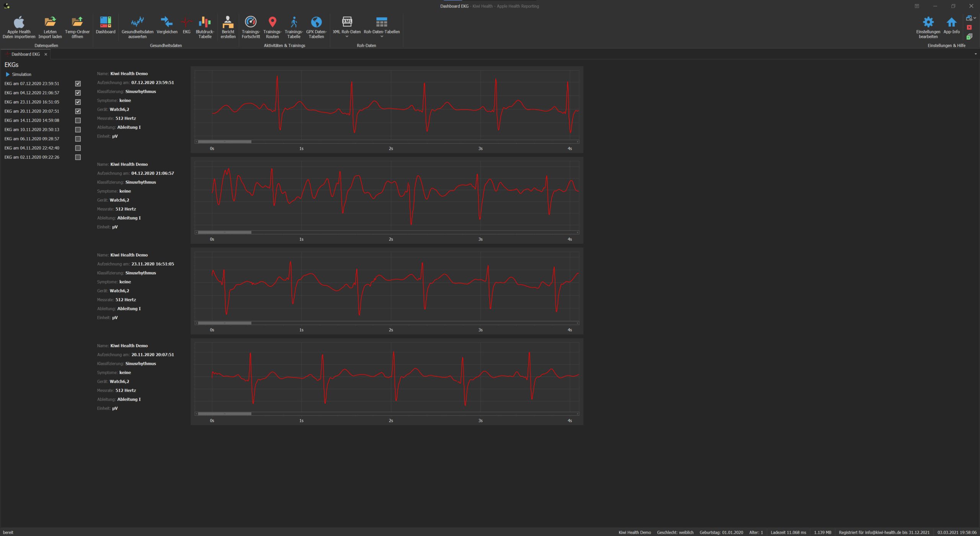The image size is (980, 536).
Task: Expand Roh-Daten-Tabellen dropdown
Action: [x=381, y=37]
